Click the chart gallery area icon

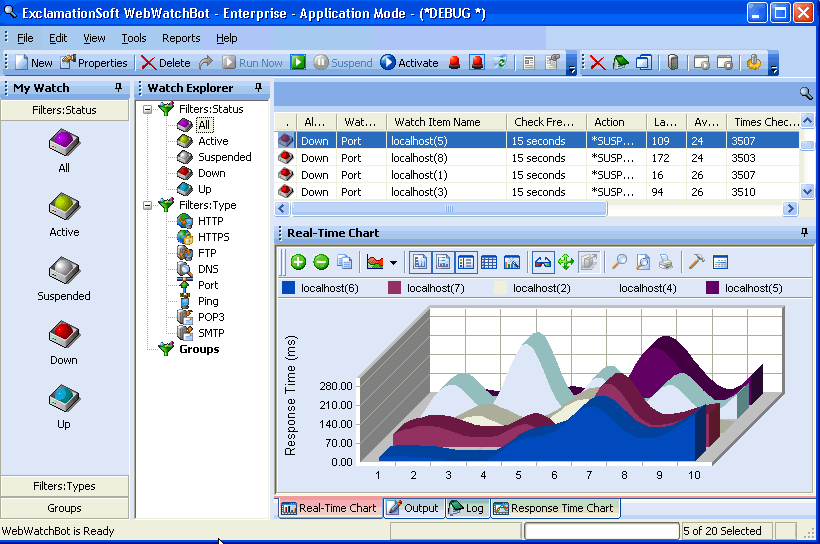[x=375, y=262]
